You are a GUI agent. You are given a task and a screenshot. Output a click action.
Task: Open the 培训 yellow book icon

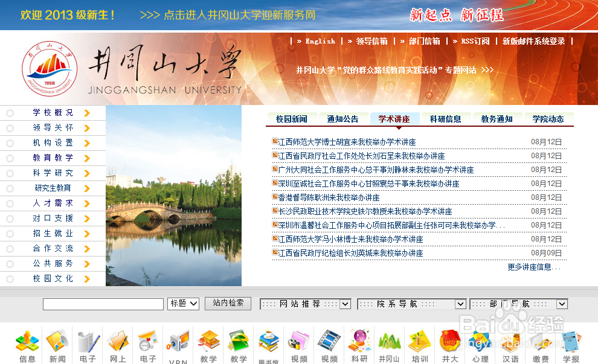tap(420, 341)
